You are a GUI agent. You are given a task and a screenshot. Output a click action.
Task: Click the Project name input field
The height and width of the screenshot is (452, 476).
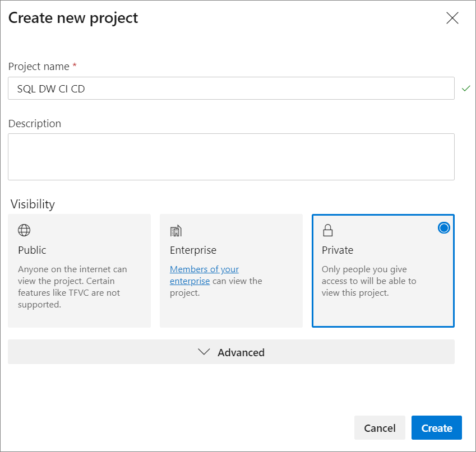pos(231,88)
